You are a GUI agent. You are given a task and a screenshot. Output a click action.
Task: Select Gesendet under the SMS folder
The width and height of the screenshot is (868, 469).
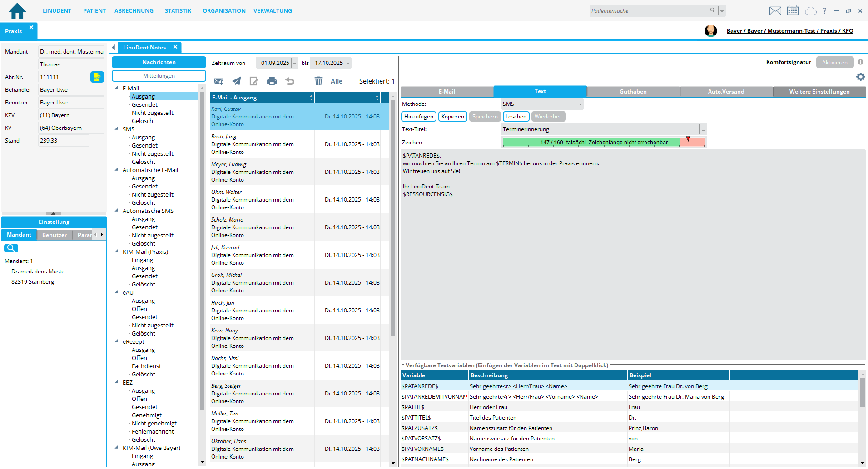click(x=144, y=146)
